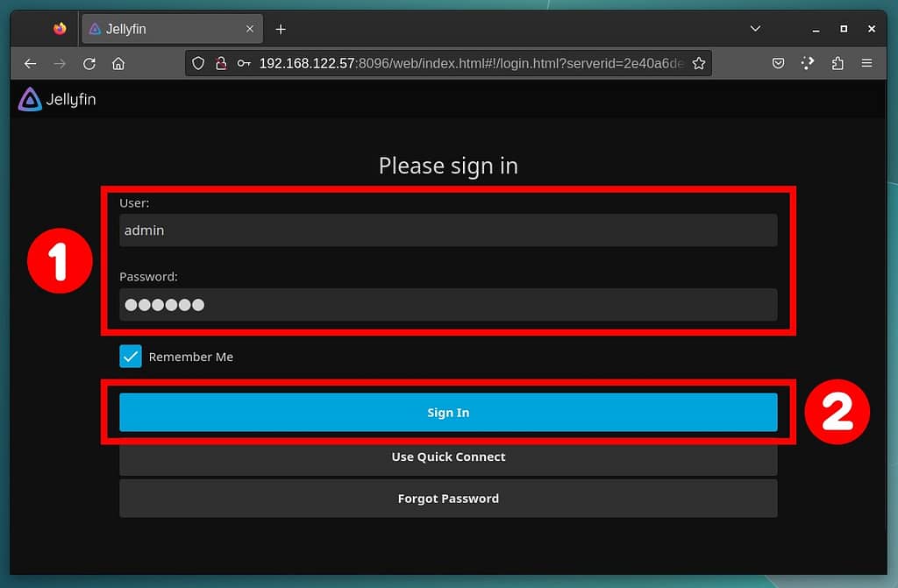Click the Jellyfin logo in the header
This screenshot has width=898, height=588.
tap(56, 100)
